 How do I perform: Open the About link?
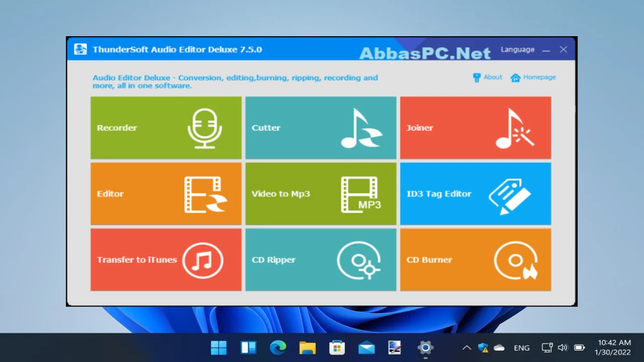coord(493,77)
